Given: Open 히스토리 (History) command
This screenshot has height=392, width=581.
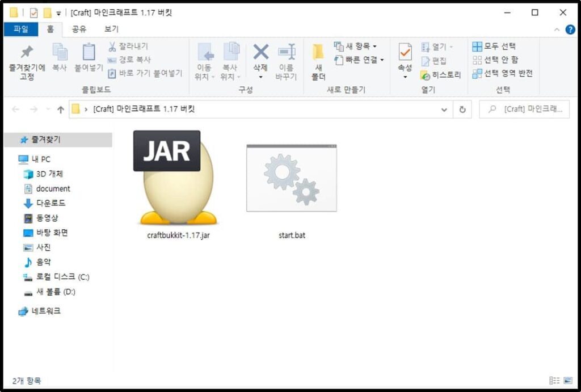Looking at the screenshot, I should (440, 75).
